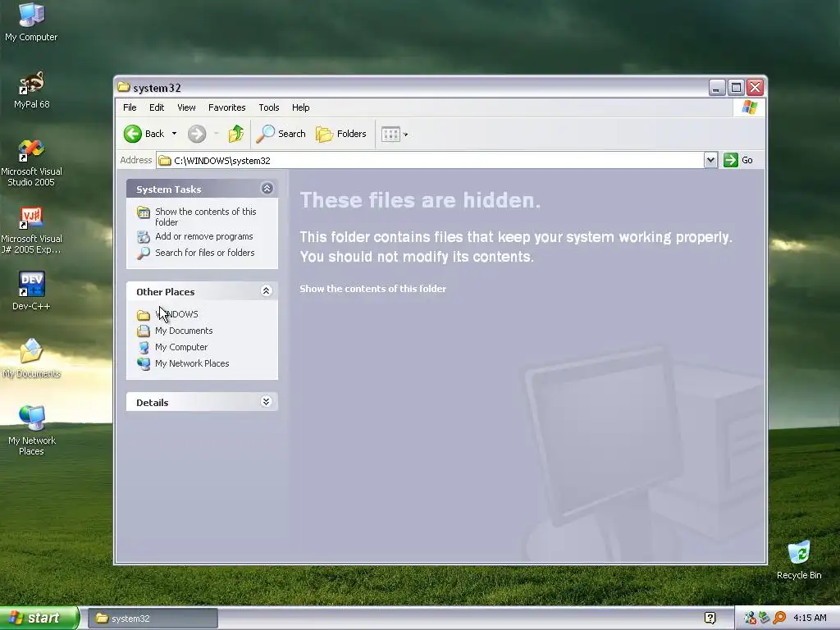The width and height of the screenshot is (840, 630).
Task: Select Microsoft Visual Studio 2005 shortcut
Action: click(x=32, y=163)
